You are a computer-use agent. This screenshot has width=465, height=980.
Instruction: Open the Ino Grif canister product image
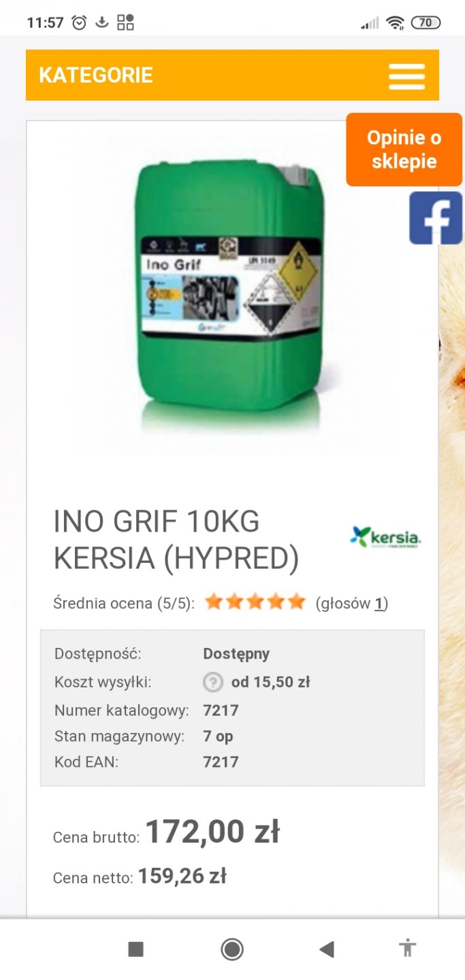(231, 293)
